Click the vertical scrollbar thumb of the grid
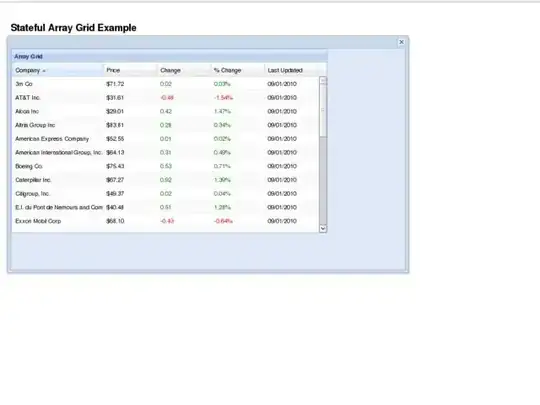The height and width of the screenshot is (405, 540). [x=323, y=110]
